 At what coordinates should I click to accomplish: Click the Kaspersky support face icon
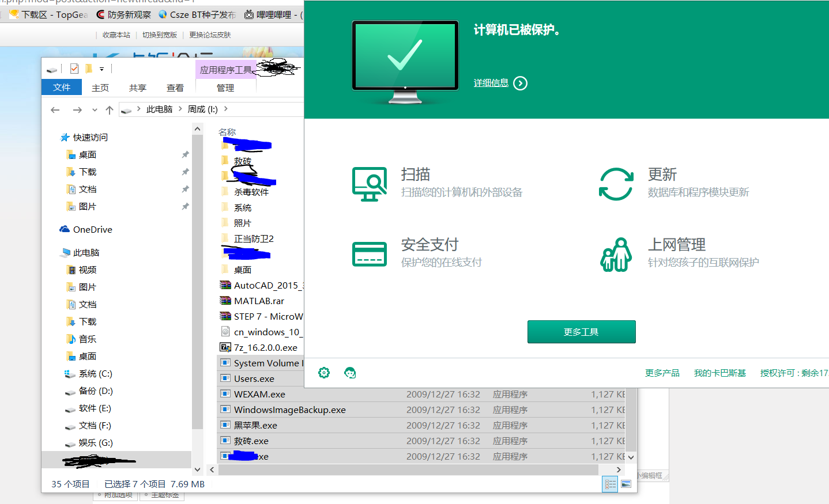point(350,373)
